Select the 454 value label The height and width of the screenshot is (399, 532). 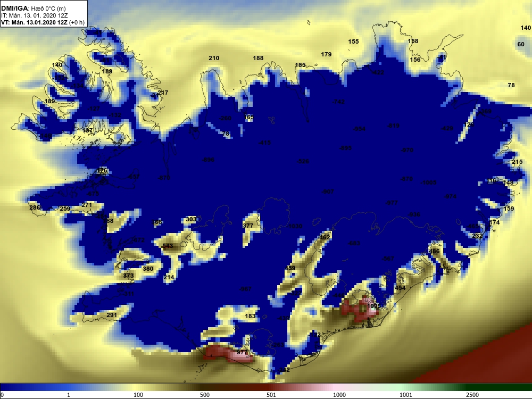point(400,288)
